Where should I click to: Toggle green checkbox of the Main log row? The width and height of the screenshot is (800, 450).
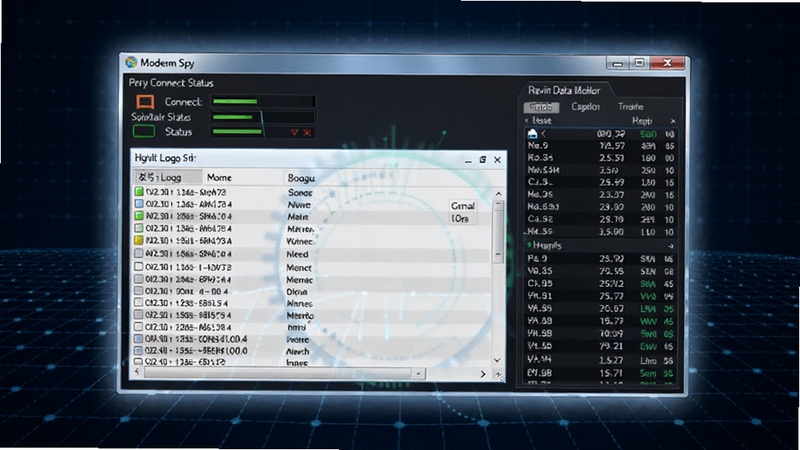[x=139, y=216]
